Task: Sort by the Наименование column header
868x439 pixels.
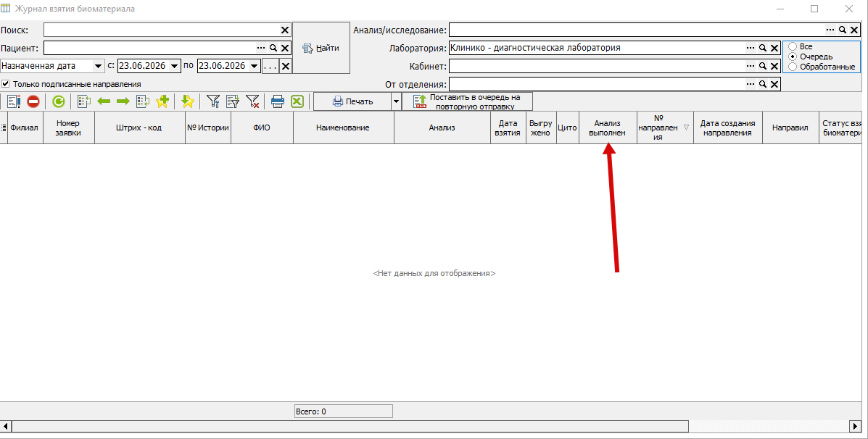Action: click(x=343, y=127)
